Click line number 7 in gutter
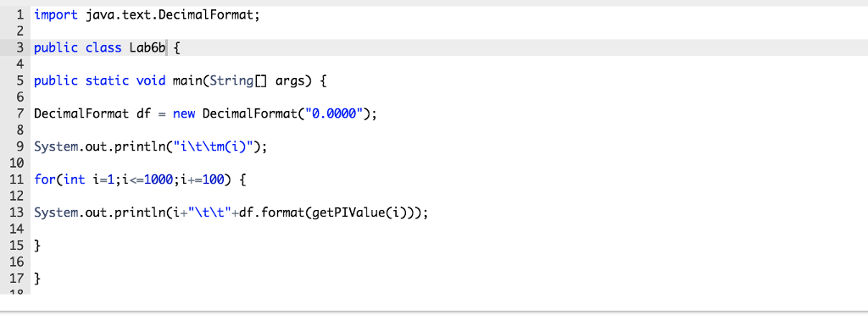This screenshot has height=331, width=868. pyautogui.click(x=20, y=114)
